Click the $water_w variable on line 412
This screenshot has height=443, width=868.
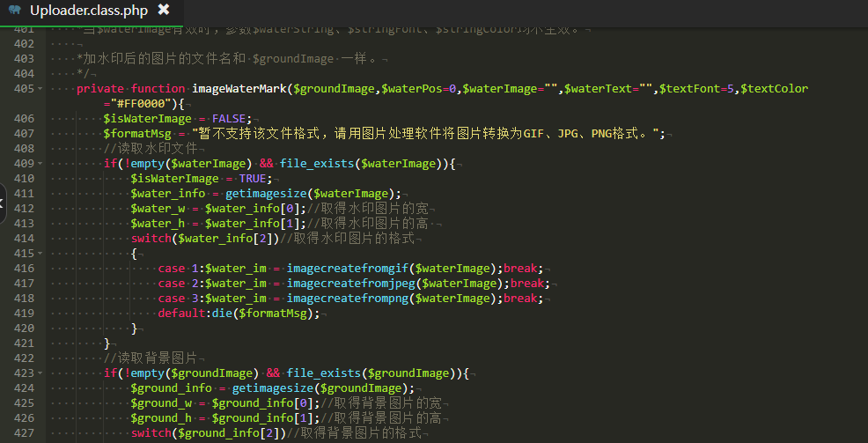pyautogui.click(x=158, y=208)
